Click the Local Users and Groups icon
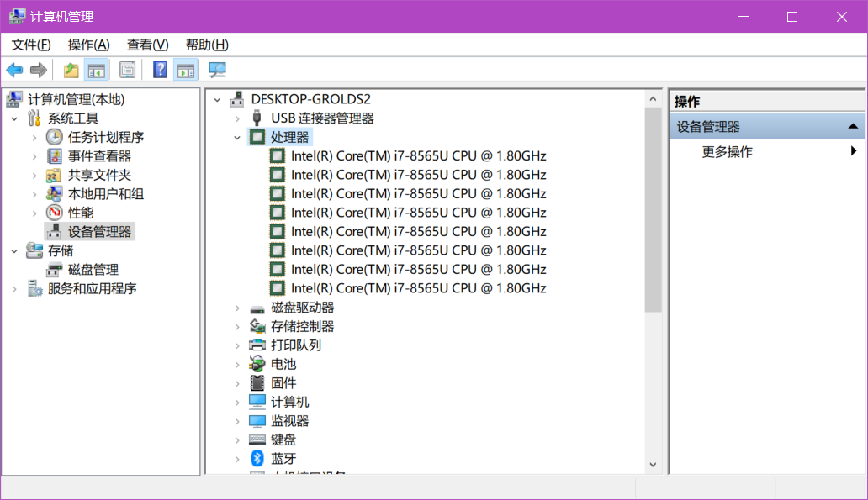This screenshot has height=500, width=868. [x=54, y=194]
